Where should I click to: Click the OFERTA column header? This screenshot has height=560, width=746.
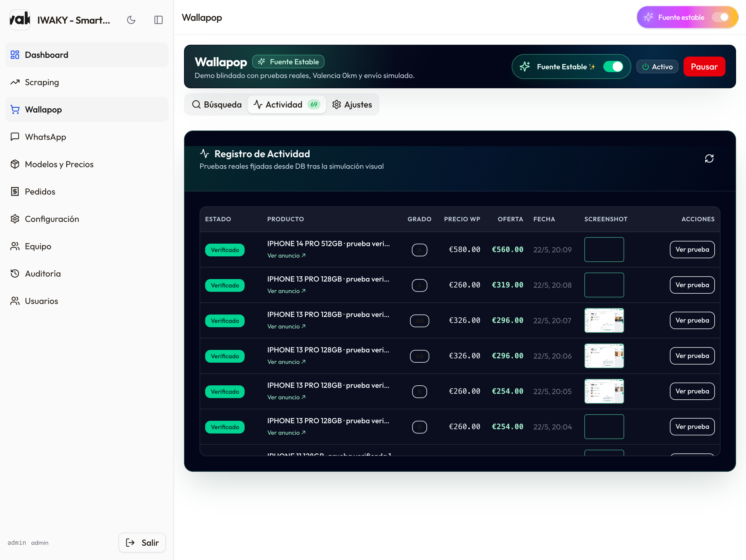510,219
